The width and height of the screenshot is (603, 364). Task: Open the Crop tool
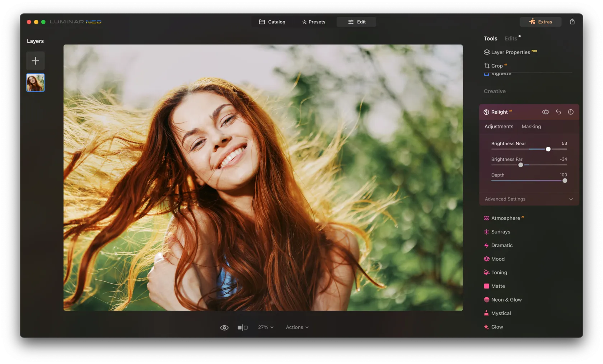(x=496, y=66)
